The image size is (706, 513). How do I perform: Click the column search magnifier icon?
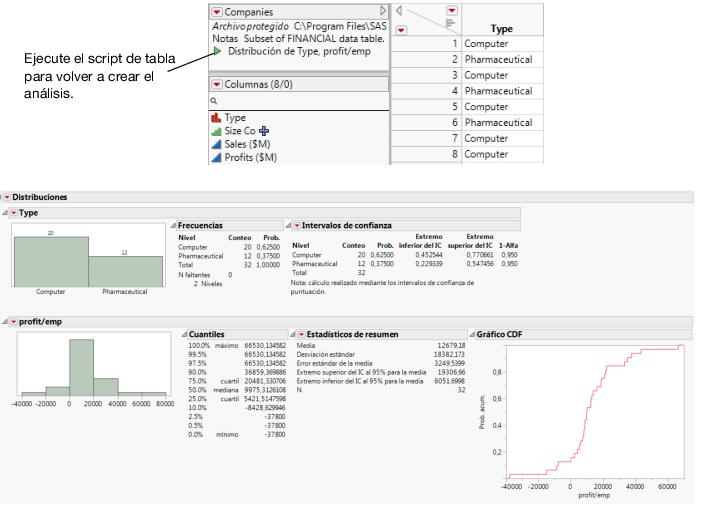tap(214, 101)
